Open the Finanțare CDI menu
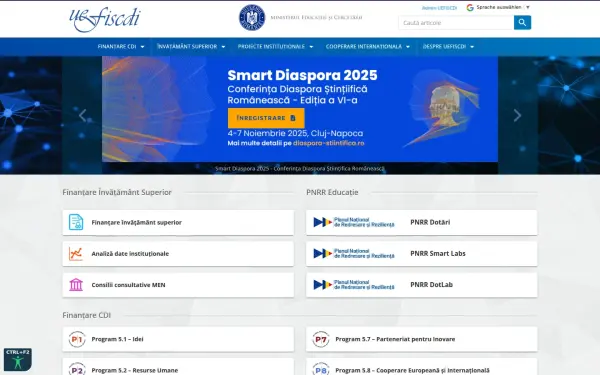This screenshot has width=600, height=375. [x=121, y=47]
